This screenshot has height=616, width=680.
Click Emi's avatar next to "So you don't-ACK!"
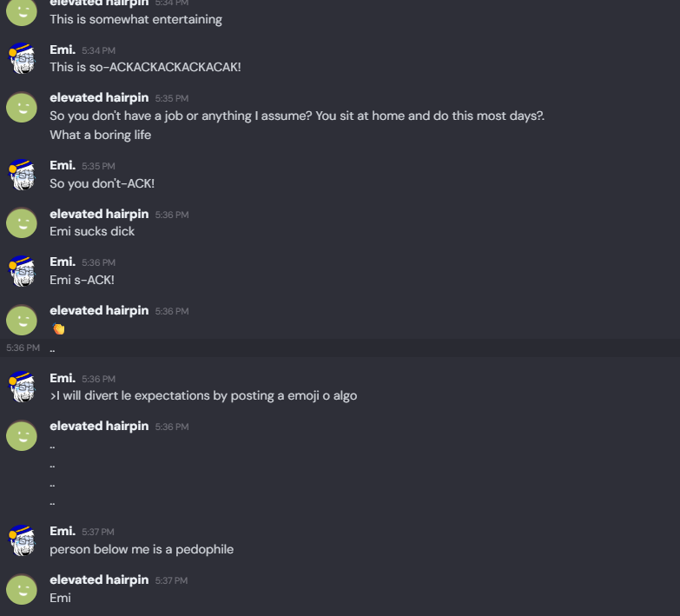coord(22,174)
